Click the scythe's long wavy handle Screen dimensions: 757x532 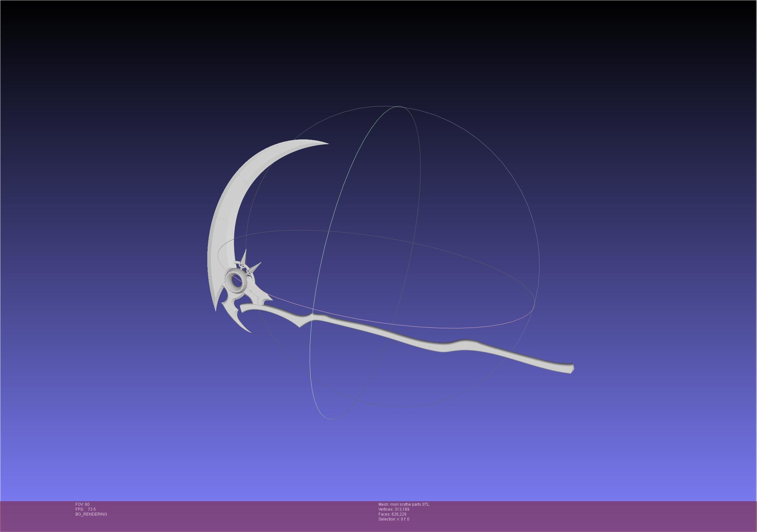[407, 339]
